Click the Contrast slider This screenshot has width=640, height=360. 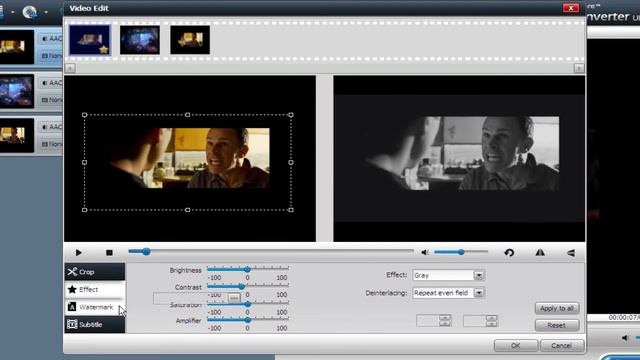click(248, 287)
